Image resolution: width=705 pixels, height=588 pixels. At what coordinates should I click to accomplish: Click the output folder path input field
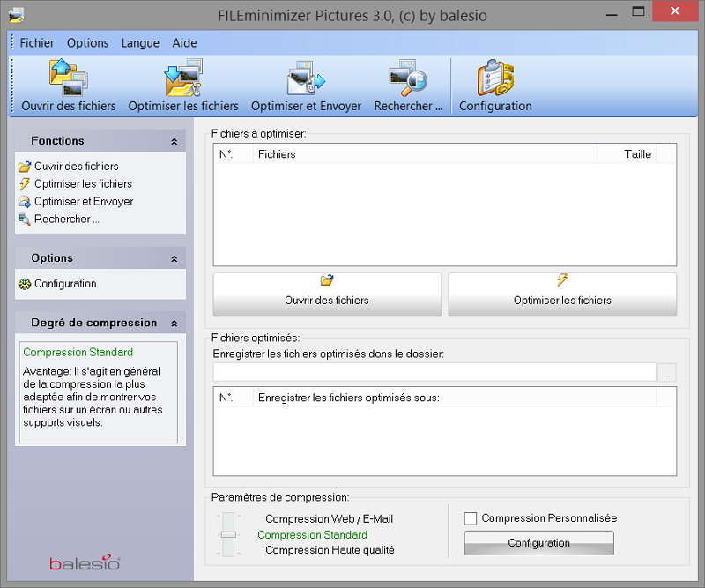coord(434,373)
